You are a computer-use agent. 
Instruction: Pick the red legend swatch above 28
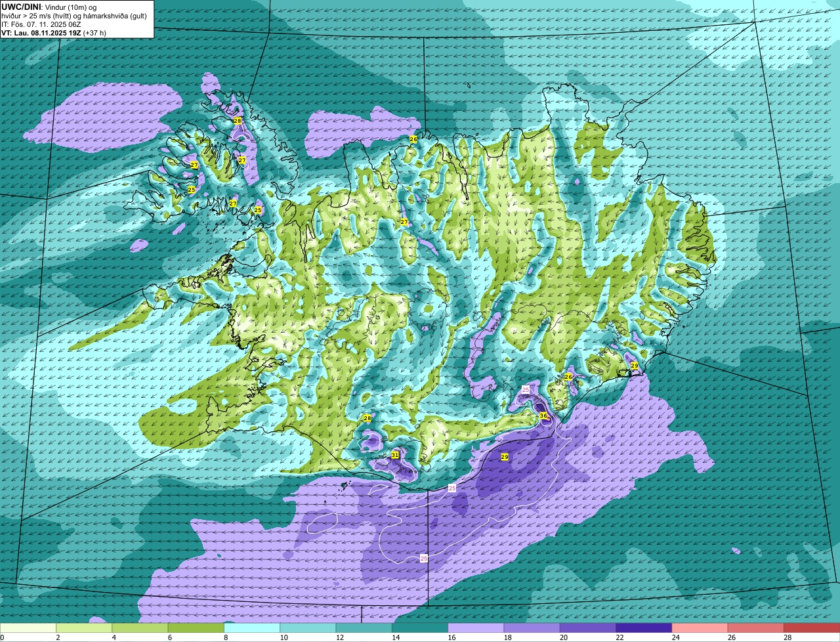click(x=812, y=628)
